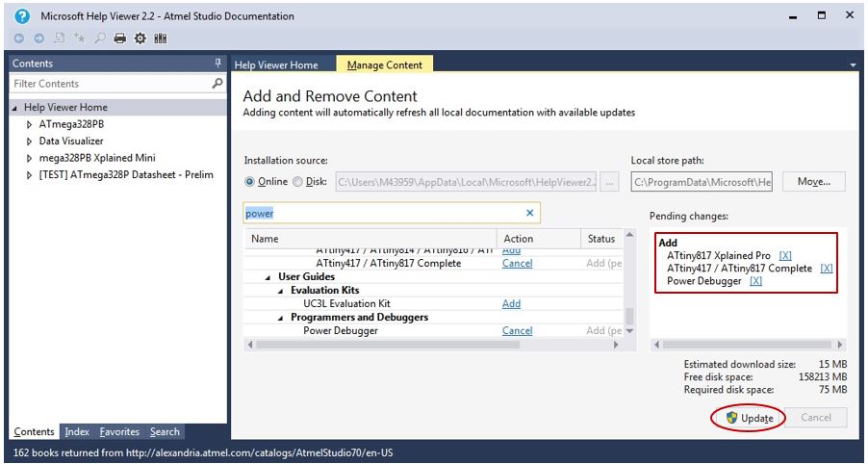Select the Disk installation source
Screen dimensions: 868x464
coord(297,182)
